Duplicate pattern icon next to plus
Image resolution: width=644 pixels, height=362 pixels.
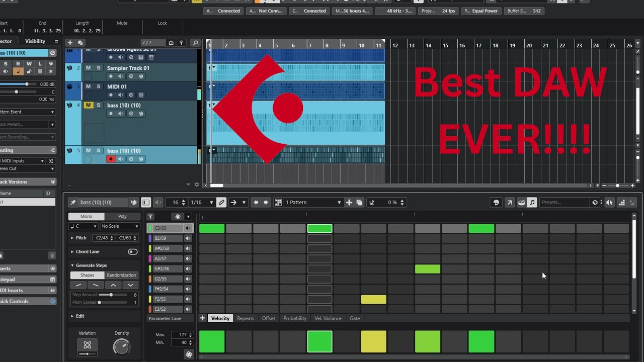(x=359, y=203)
